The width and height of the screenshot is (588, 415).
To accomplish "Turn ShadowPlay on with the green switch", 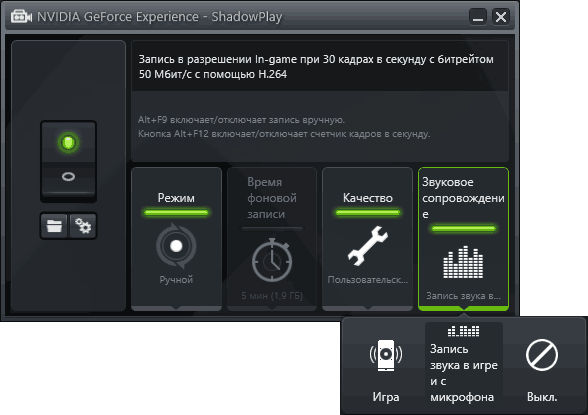I will (68, 143).
